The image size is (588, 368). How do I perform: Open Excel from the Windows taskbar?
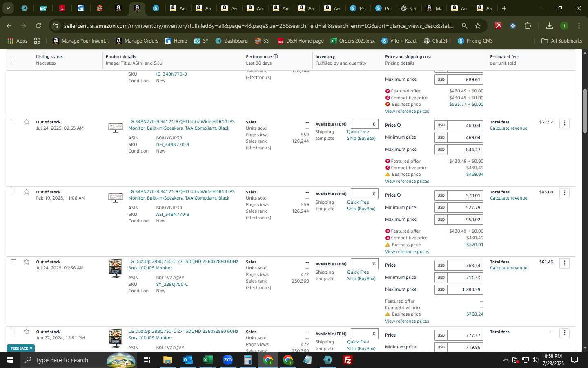207,360
